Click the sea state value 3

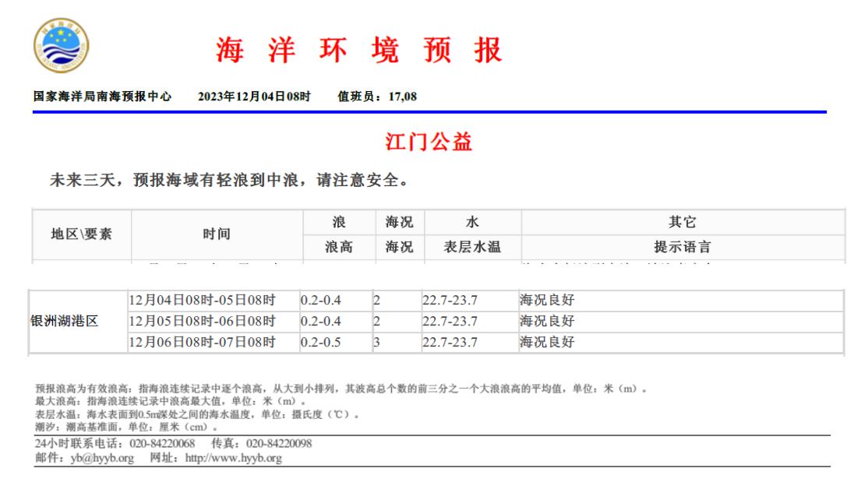(x=376, y=342)
